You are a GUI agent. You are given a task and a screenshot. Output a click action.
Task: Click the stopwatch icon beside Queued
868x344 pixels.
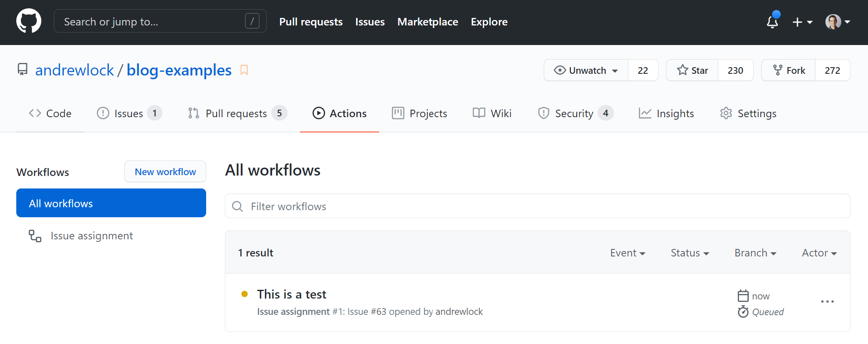pyautogui.click(x=743, y=311)
